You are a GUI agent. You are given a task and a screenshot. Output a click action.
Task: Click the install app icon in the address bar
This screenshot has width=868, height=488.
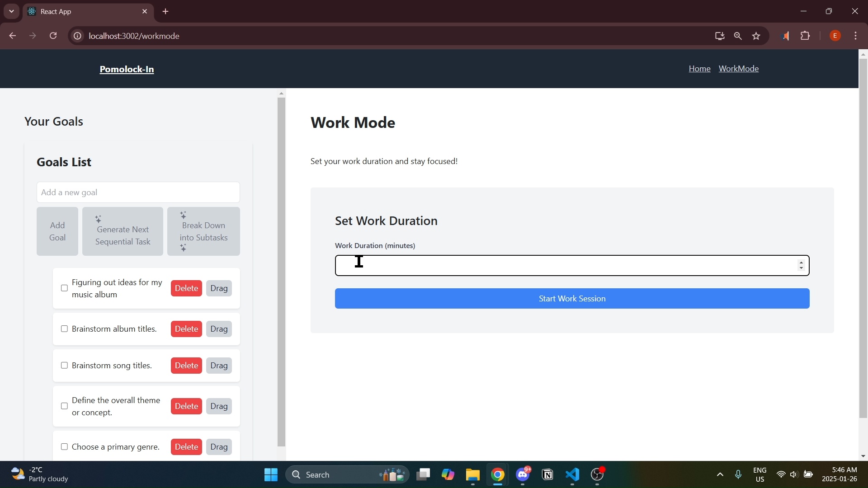(720, 36)
